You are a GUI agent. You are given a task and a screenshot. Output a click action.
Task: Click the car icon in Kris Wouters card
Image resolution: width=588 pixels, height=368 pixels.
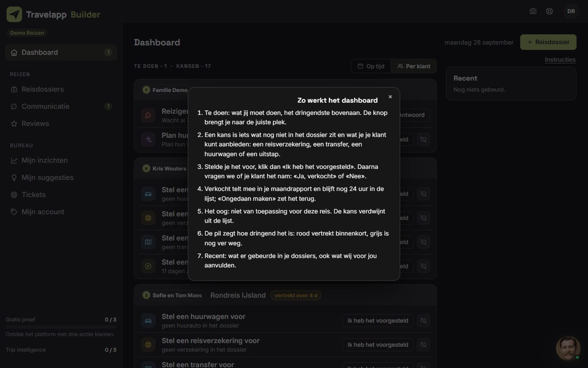click(148, 194)
